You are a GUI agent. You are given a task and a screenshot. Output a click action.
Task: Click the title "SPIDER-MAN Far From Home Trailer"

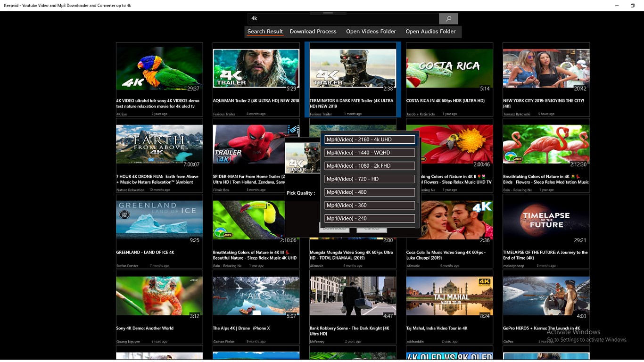pos(248,180)
